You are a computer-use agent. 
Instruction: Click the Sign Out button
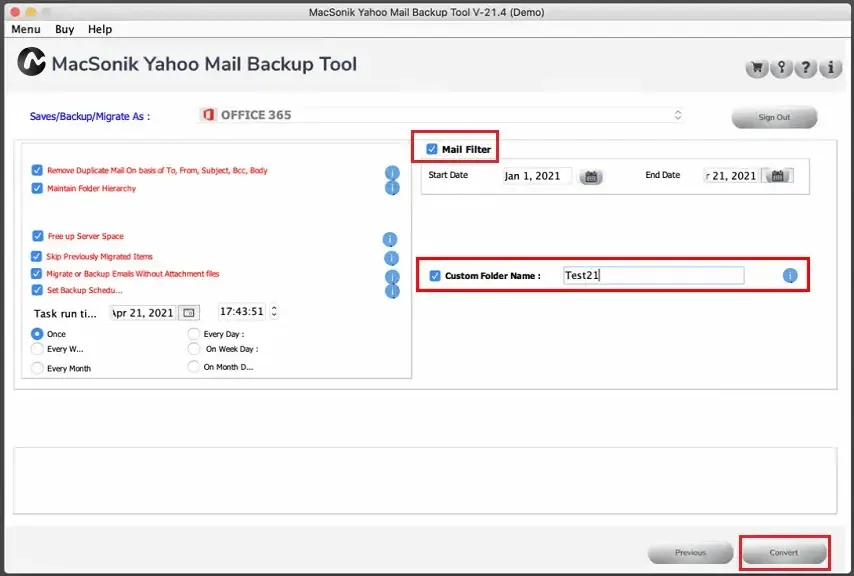(x=774, y=117)
